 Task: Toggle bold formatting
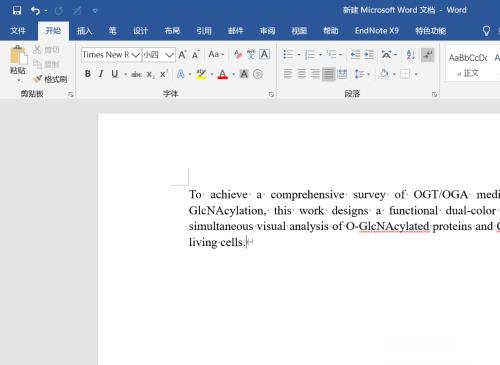[x=88, y=74]
